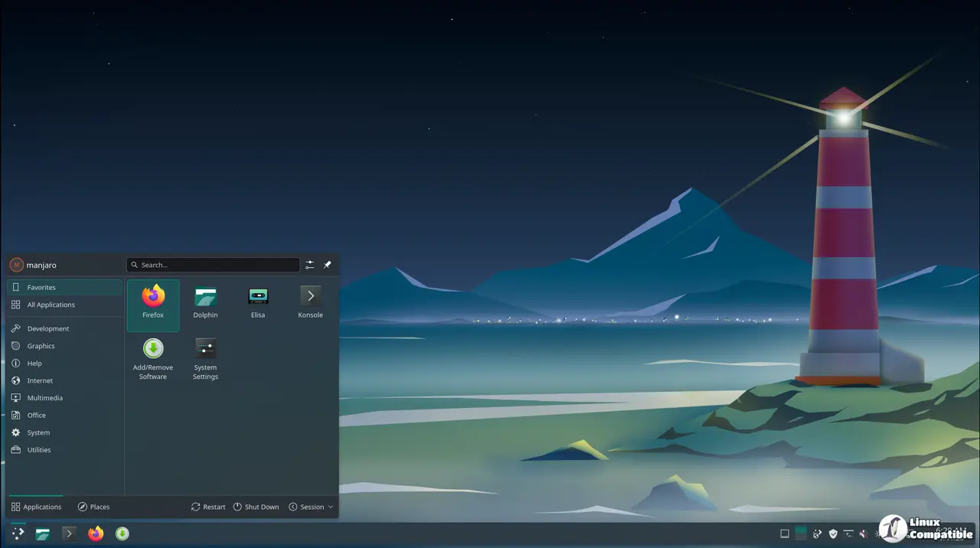Screen dimensions: 980x548
Task: Click the manjaro username label
Action: (41, 265)
